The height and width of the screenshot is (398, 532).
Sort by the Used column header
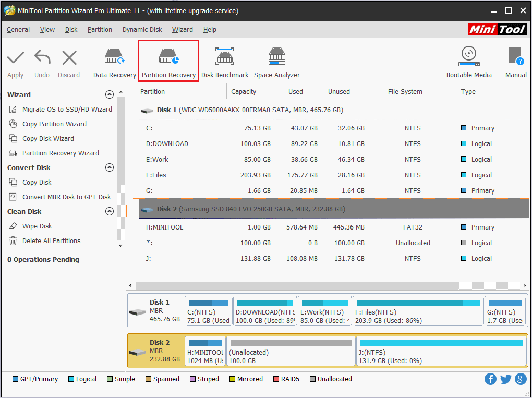pyautogui.click(x=296, y=92)
